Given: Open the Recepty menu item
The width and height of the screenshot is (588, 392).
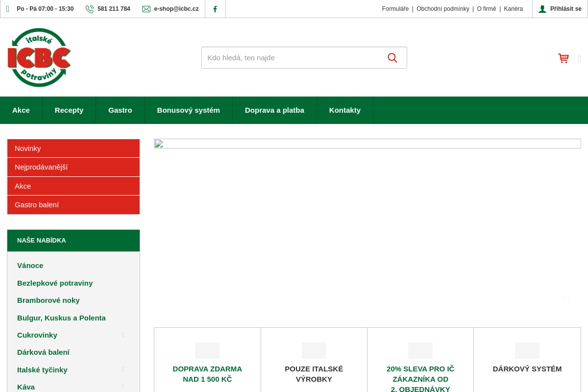Looking at the screenshot, I should pos(69,110).
